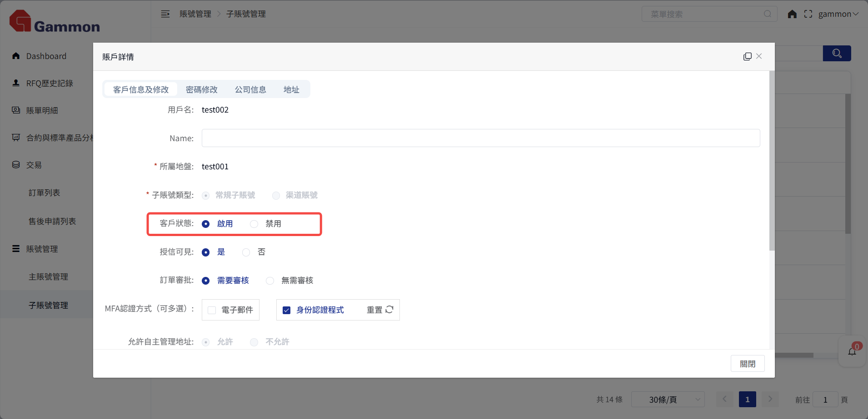Screen dimensions: 868x419
Task: Click the home icon in top bar
Action: pos(792,14)
